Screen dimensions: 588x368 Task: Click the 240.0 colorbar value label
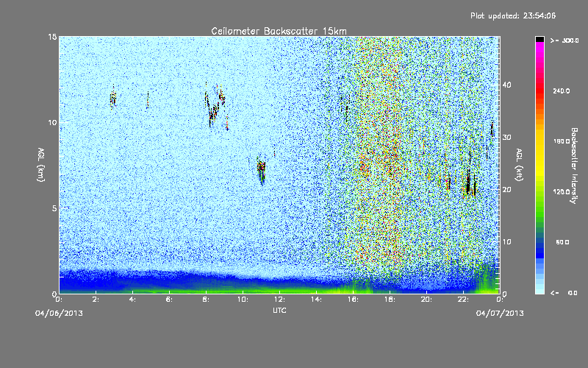[561, 91]
